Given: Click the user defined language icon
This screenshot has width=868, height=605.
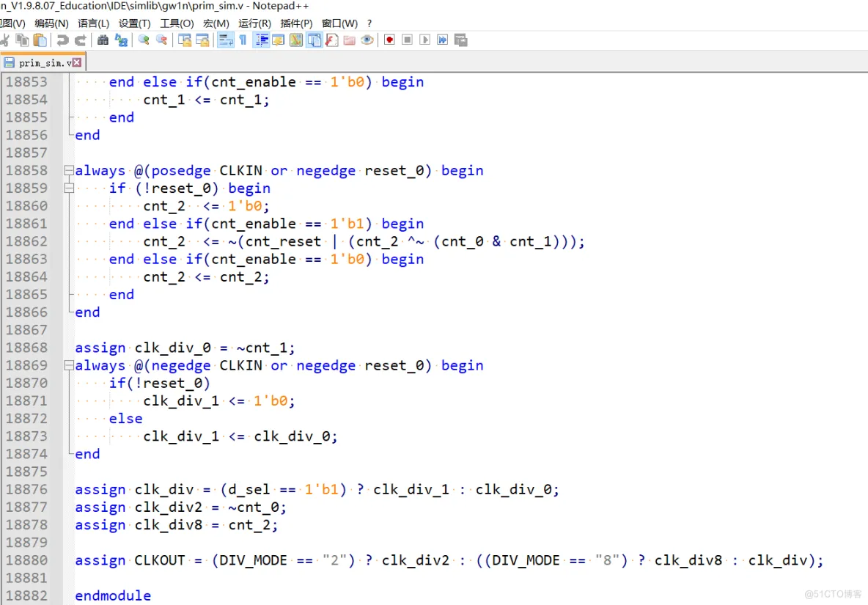Looking at the screenshot, I should click(279, 40).
